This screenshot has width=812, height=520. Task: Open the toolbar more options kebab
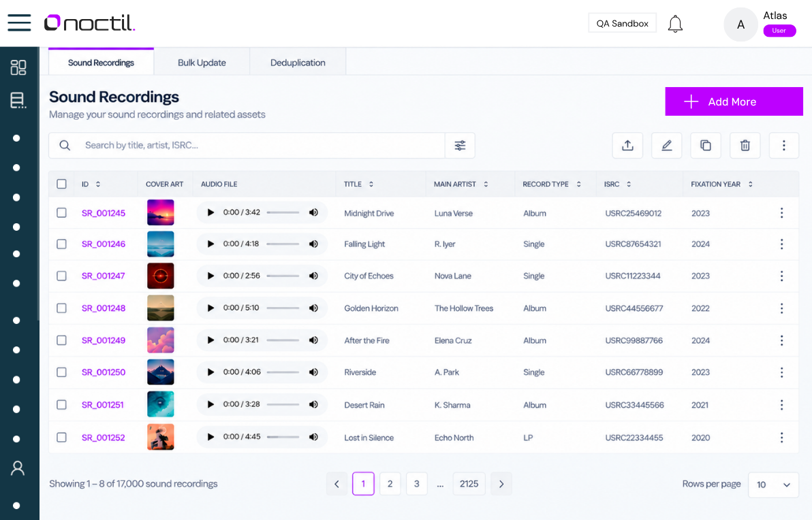click(x=783, y=146)
